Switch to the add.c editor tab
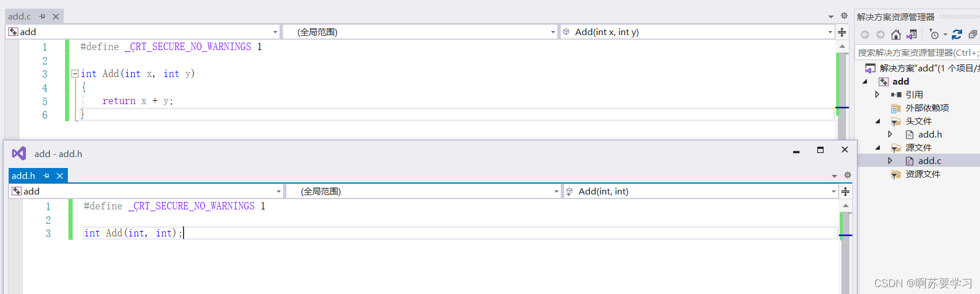Image resolution: width=980 pixels, height=294 pixels. coord(20,17)
